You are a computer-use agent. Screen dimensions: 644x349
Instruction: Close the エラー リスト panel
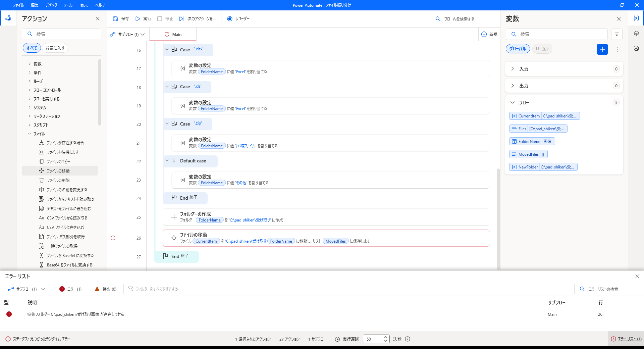(x=637, y=276)
